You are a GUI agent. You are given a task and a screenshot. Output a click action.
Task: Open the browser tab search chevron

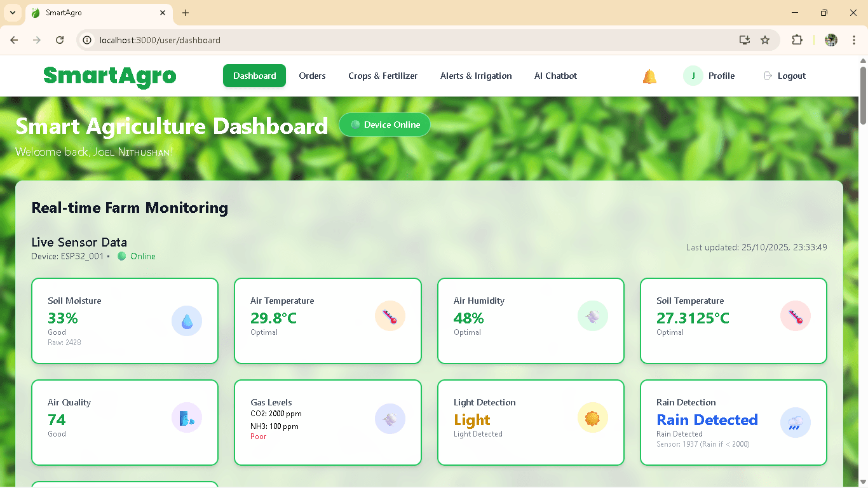click(x=12, y=13)
